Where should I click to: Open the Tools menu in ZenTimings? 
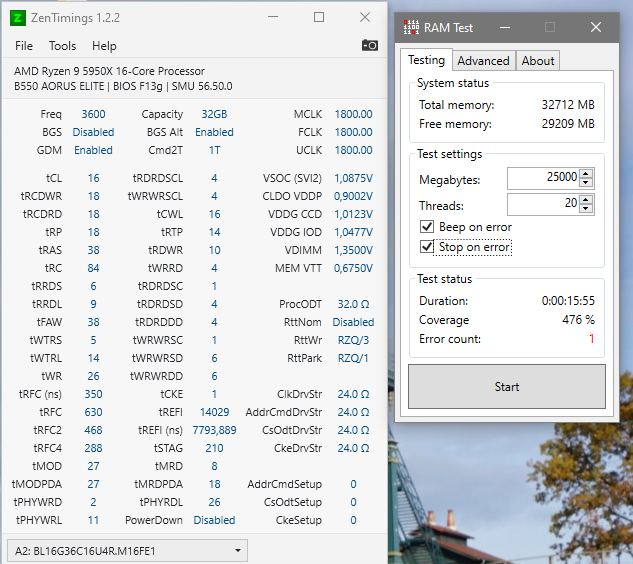(63, 46)
